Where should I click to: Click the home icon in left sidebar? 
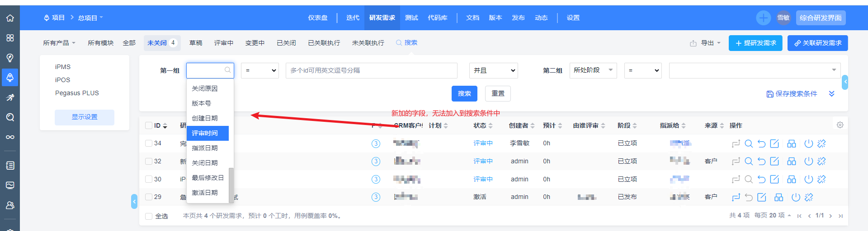[x=10, y=18]
